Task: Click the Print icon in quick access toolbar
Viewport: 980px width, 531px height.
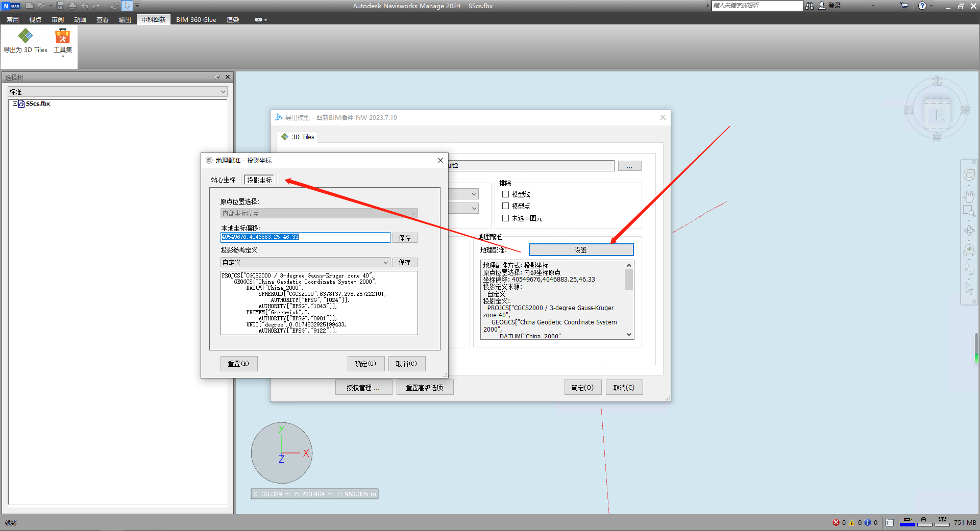Action: click(72, 6)
